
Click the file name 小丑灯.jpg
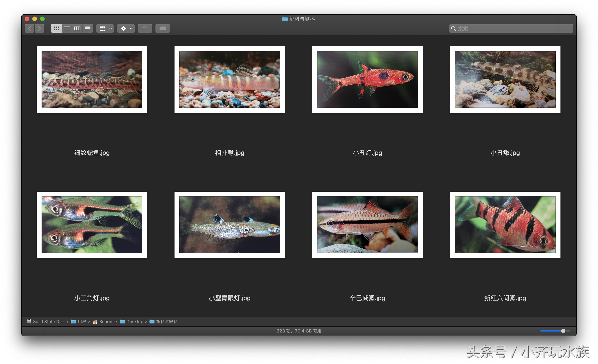[x=367, y=153]
